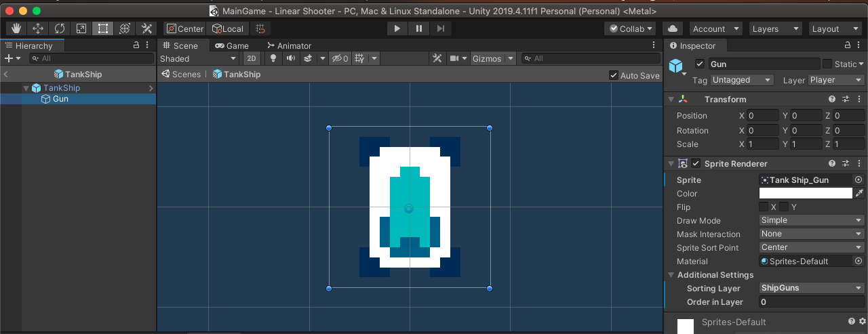Image resolution: width=868 pixels, height=334 pixels.
Task: Open the Sprite Sort Point dropdown
Action: pyautogui.click(x=812, y=247)
